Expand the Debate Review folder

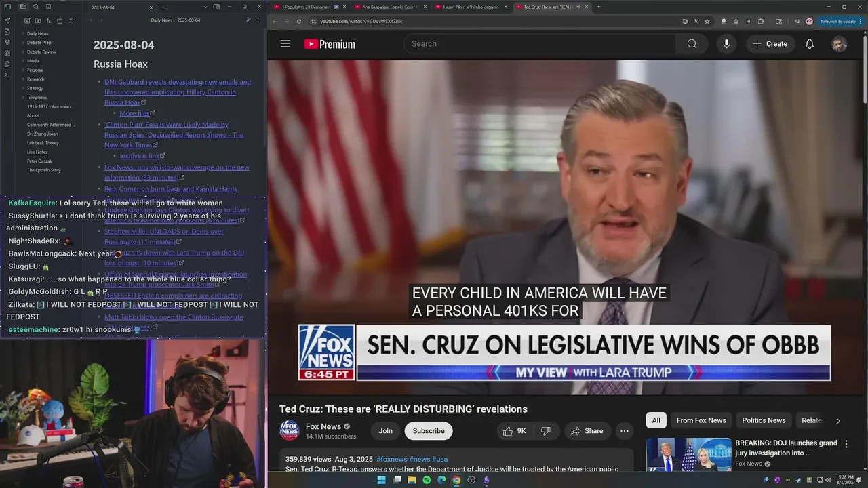41,52
